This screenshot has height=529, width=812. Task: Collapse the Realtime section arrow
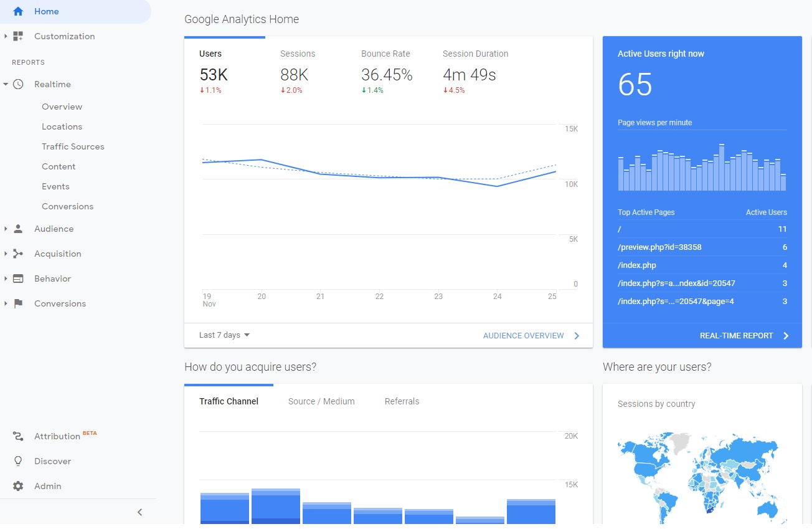pyautogui.click(x=6, y=84)
